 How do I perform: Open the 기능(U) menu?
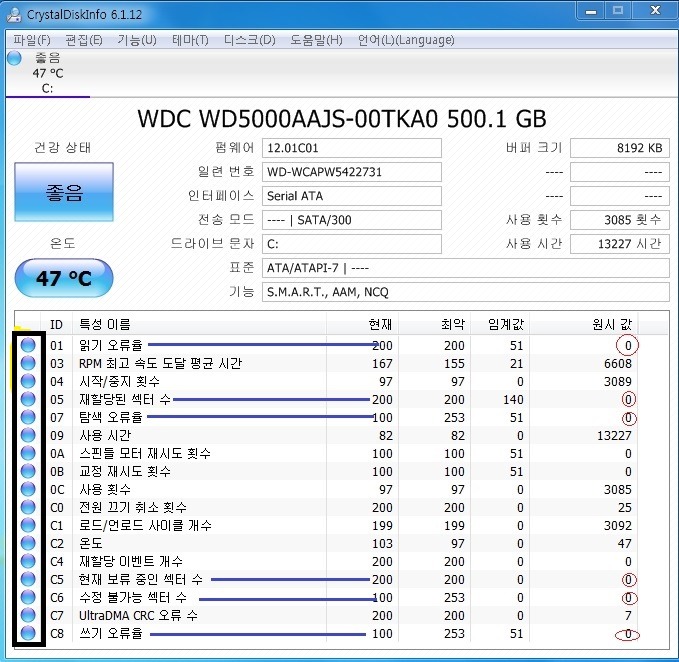pyautogui.click(x=136, y=40)
